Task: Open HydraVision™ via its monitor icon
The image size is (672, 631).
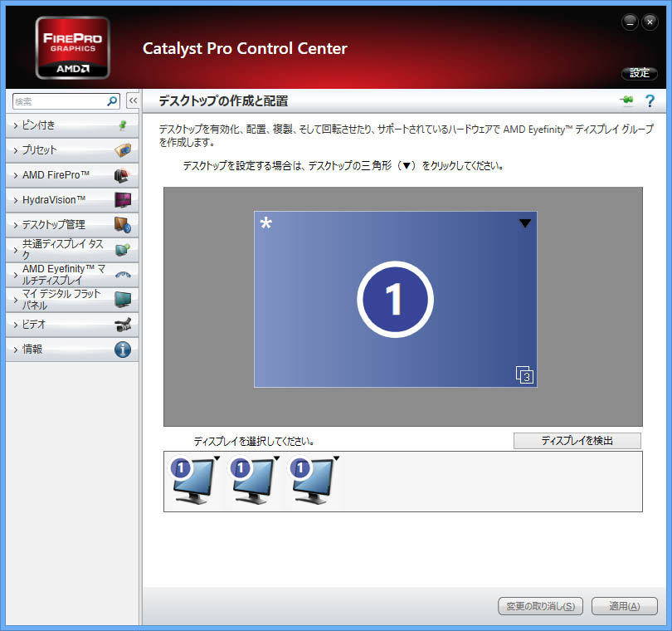Action: [x=123, y=200]
